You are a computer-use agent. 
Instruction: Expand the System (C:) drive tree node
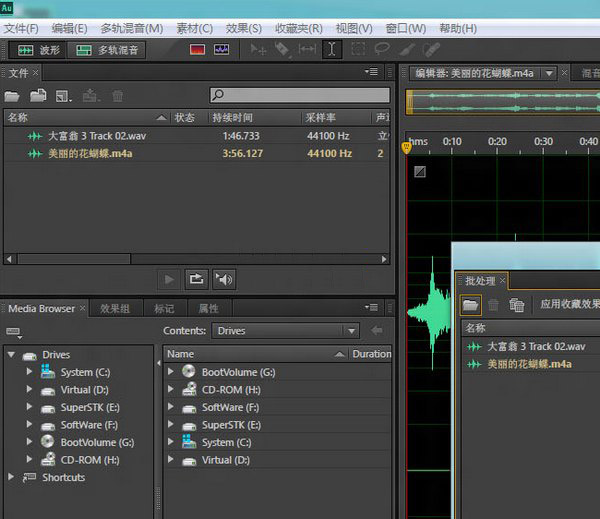[30, 372]
